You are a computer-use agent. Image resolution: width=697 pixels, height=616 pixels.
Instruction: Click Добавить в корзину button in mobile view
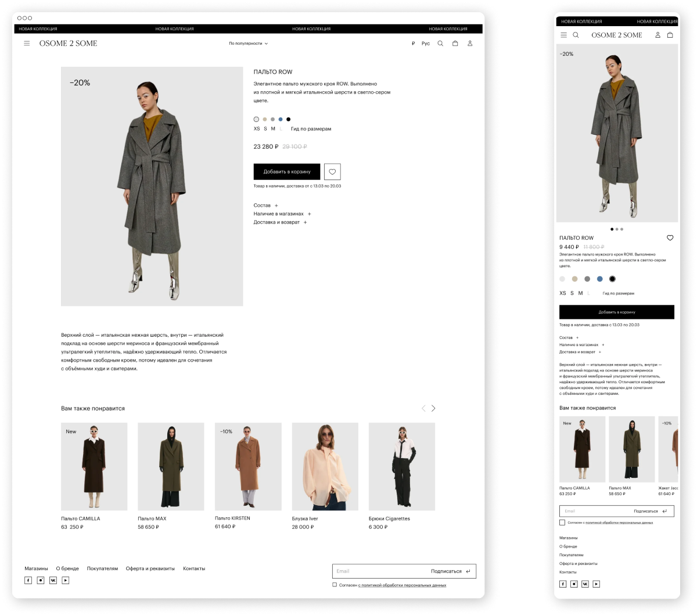[x=617, y=312]
